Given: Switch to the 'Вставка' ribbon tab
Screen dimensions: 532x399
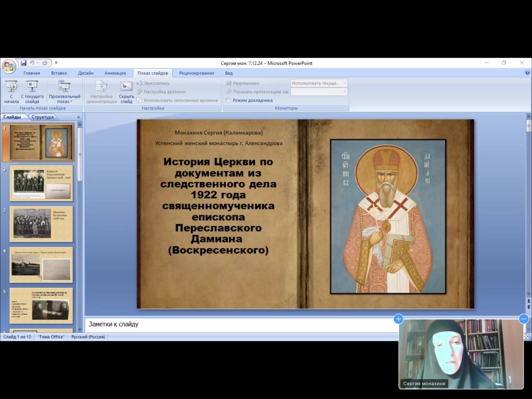Looking at the screenshot, I should point(59,73).
